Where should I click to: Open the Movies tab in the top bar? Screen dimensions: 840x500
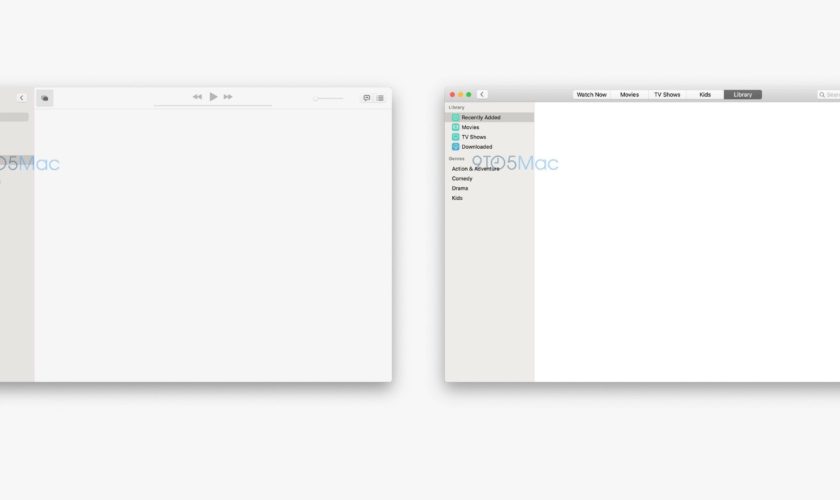coord(629,95)
